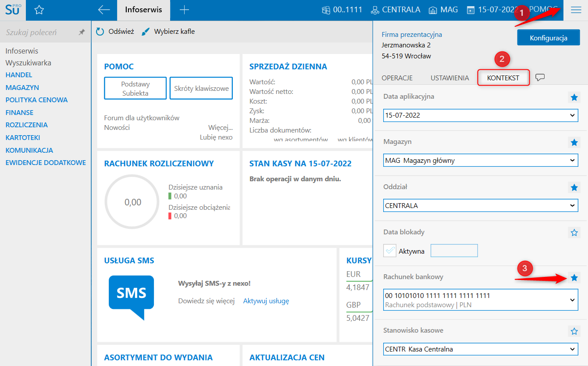Click the CENTRALA branch icon in header

[375, 10]
